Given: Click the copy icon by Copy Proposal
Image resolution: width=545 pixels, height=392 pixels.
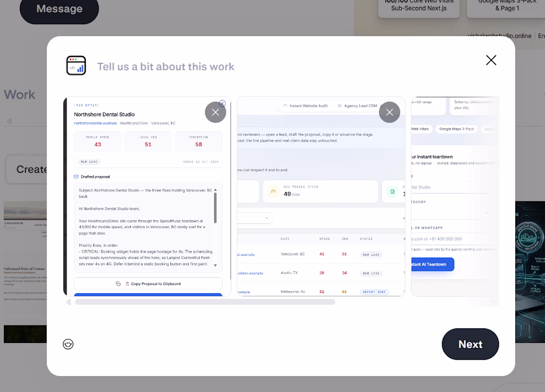Looking at the screenshot, I should (x=118, y=284).
